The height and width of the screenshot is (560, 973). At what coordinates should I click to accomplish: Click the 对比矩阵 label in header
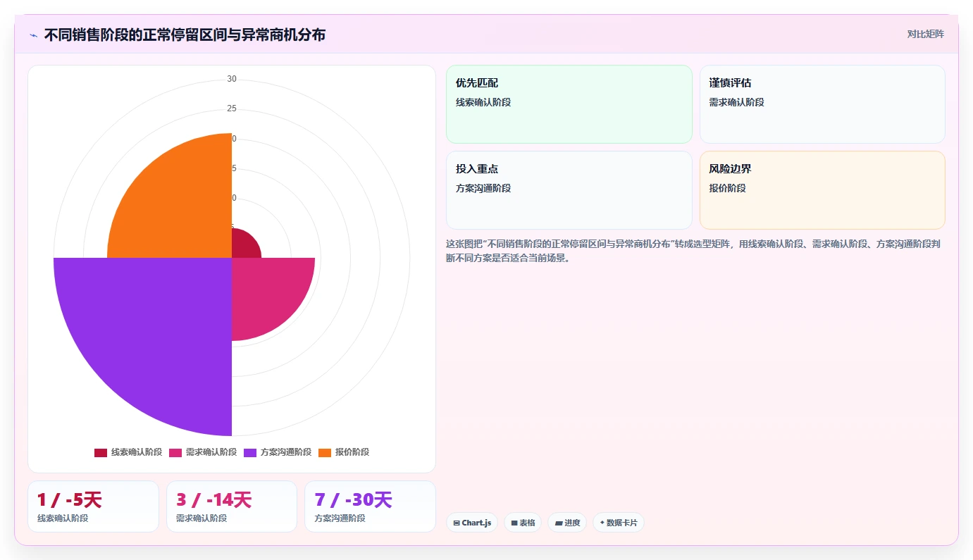[925, 34]
